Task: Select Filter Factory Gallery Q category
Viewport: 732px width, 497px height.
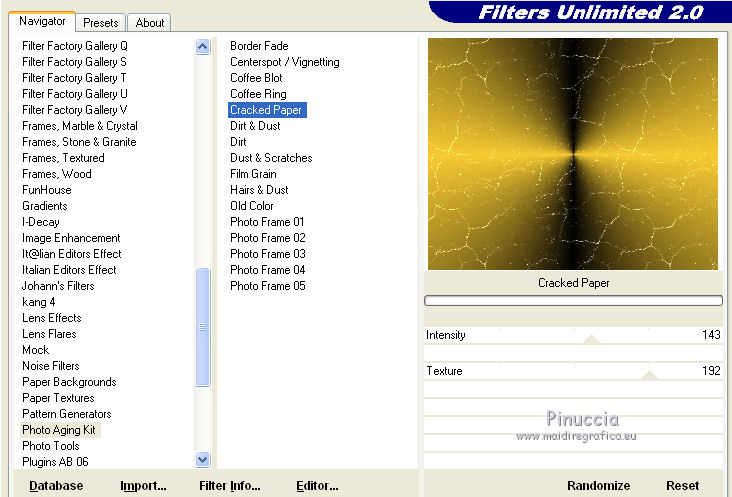Action: [x=75, y=46]
